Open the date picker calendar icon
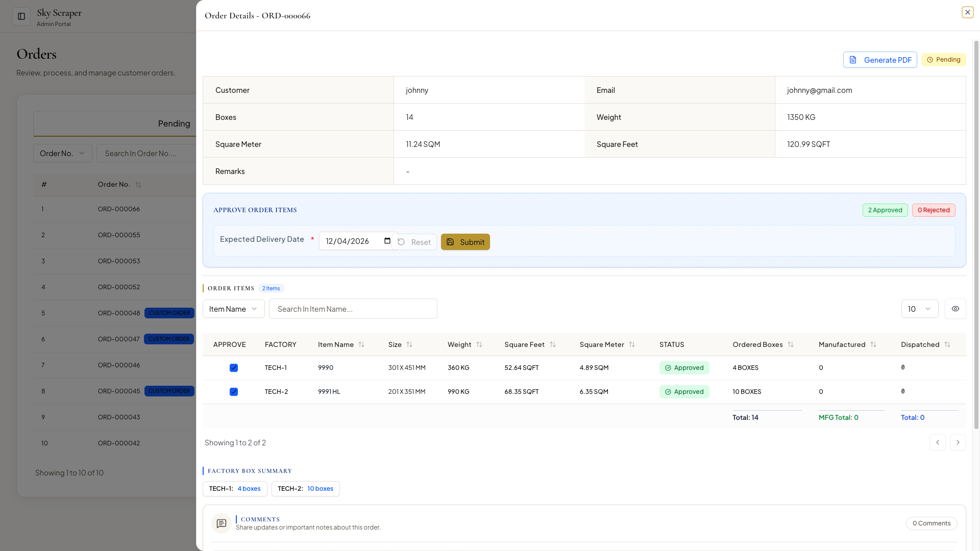This screenshot has width=980, height=551. [x=387, y=241]
